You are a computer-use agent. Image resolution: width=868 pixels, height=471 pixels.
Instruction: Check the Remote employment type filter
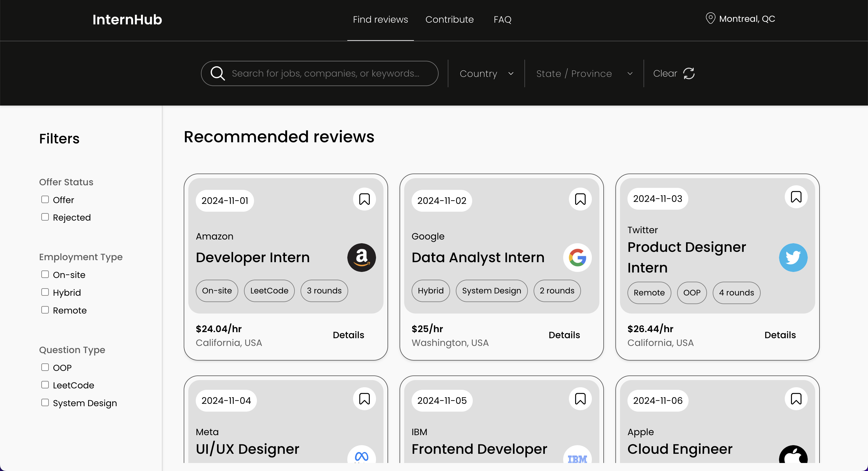[x=45, y=310]
